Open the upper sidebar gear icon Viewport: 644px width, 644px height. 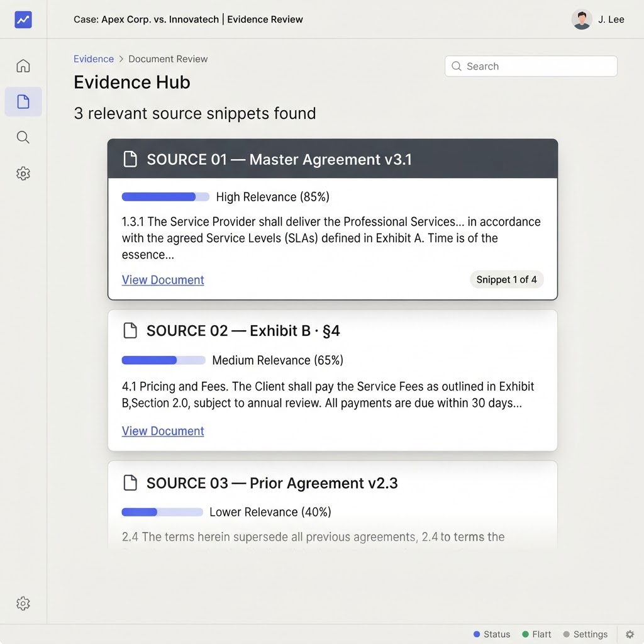pyautogui.click(x=23, y=174)
